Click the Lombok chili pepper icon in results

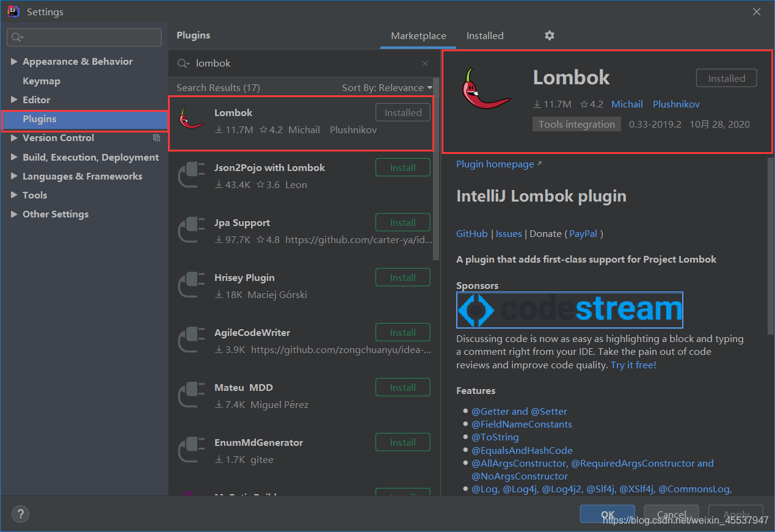[192, 119]
